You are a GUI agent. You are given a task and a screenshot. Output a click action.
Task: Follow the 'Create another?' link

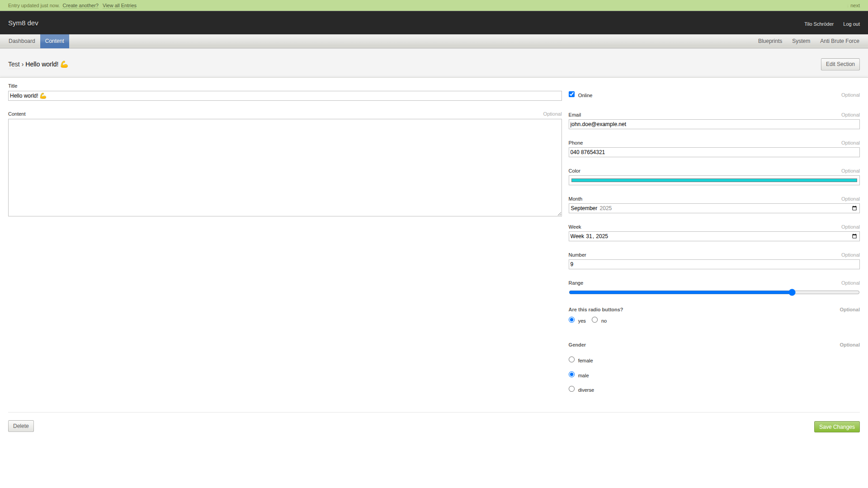click(x=80, y=5)
